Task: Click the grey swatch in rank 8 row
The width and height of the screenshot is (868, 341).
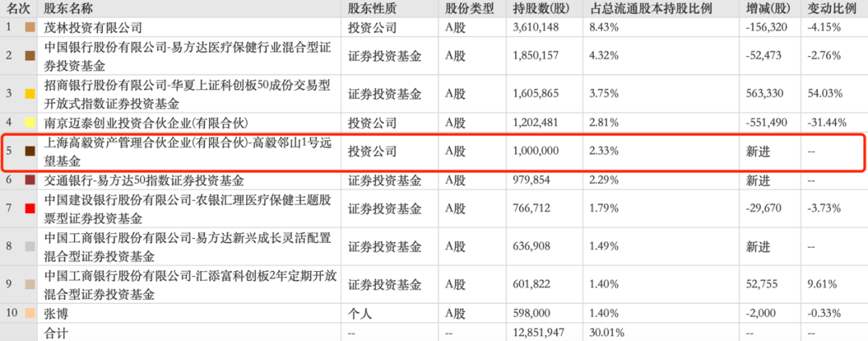Action: pos(31,247)
